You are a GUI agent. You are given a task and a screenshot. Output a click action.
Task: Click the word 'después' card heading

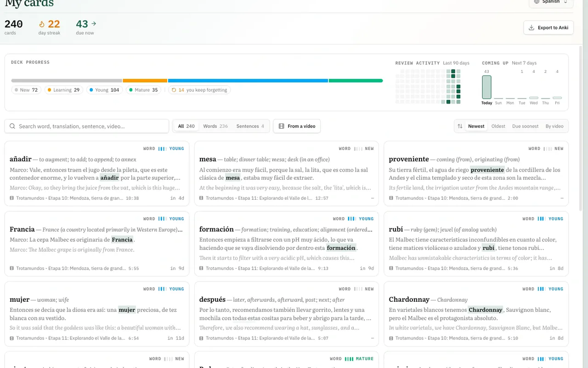pos(213,299)
